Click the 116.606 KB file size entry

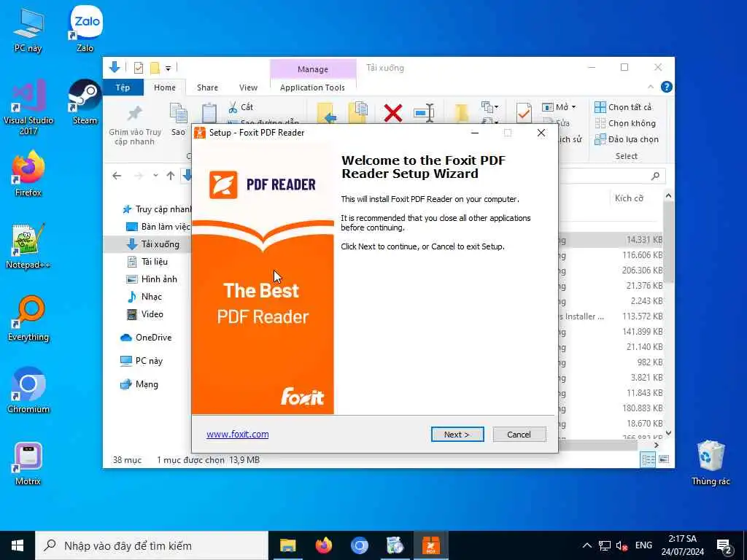pos(642,255)
